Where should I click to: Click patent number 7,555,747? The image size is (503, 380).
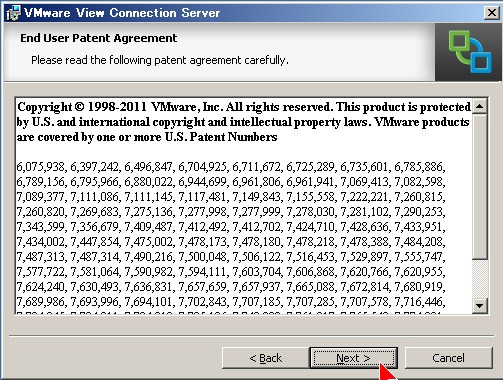(x=420, y=257)
